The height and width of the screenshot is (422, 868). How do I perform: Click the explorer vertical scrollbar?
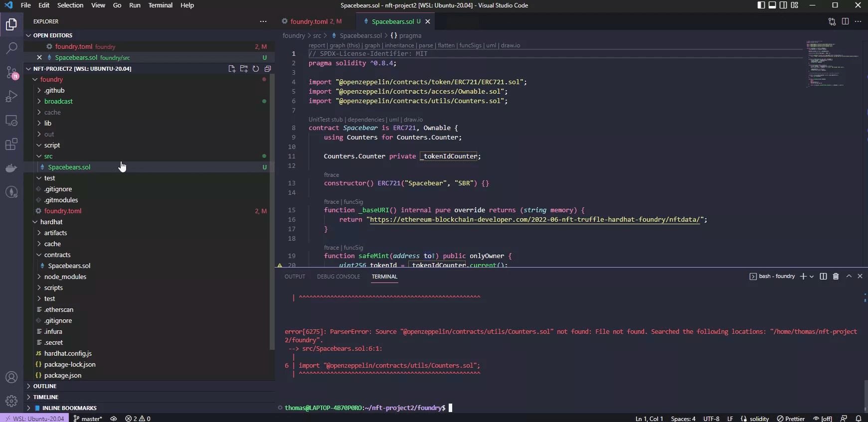[272, 212]
